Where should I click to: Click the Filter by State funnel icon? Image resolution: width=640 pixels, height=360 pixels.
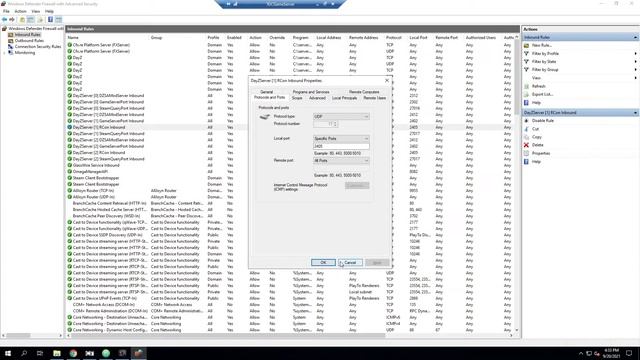tap(527, 62)
